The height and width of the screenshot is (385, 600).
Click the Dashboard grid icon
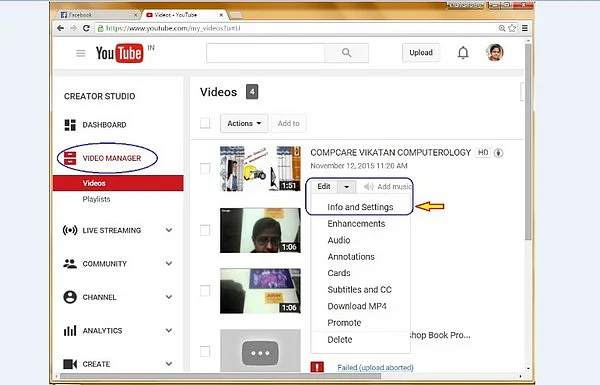[x=70, y=125]
